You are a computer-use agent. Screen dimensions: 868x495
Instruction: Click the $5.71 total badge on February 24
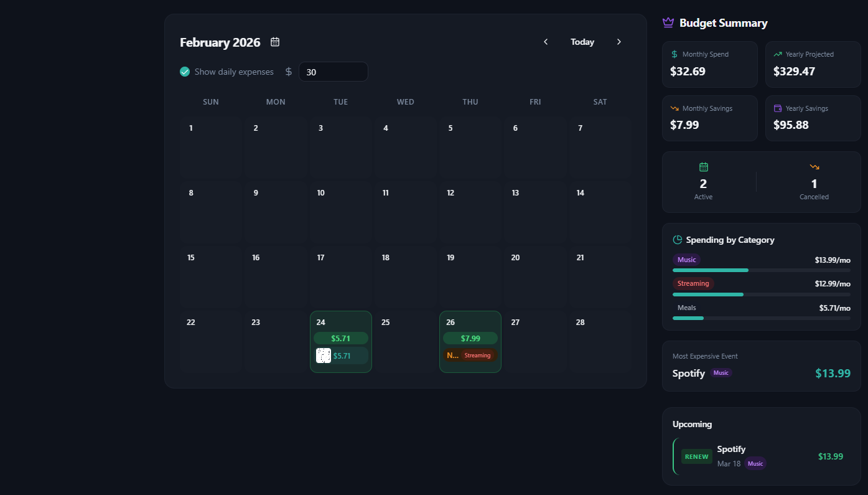(341, 338)
